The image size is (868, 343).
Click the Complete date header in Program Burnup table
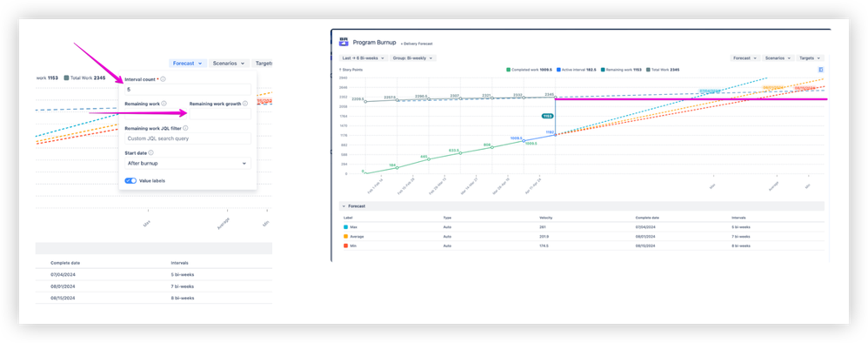pos(646,218)
